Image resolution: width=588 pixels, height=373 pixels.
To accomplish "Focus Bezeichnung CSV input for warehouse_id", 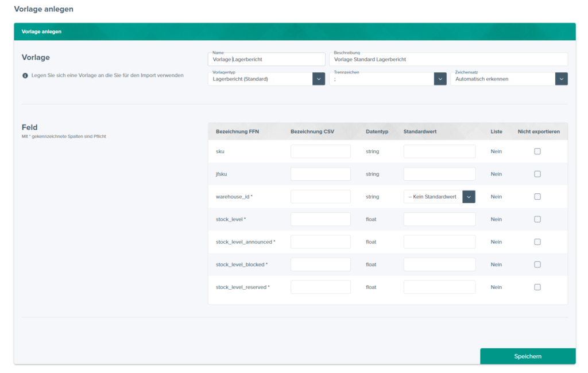I will (x=320, y=197).
